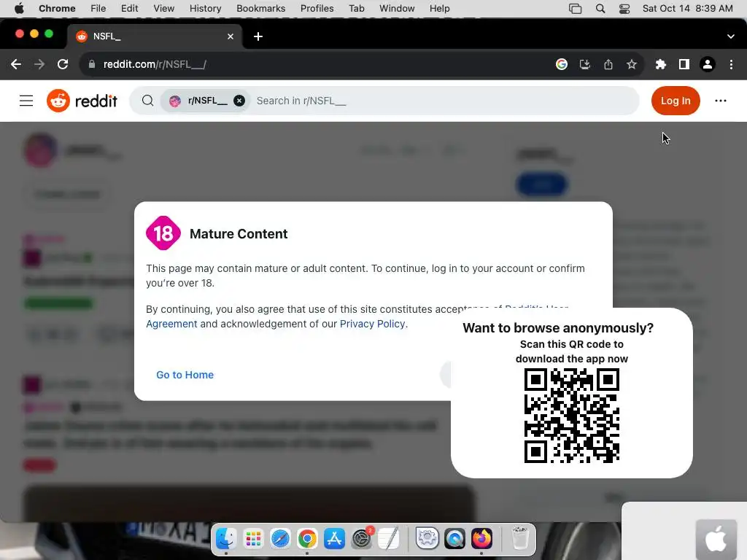Open Chrome extensions puzzle icon
Screen dimensions: 747x560
(660, 64)
